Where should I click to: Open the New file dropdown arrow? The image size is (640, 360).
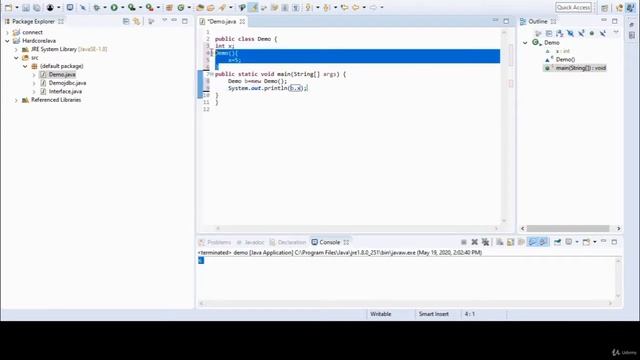17,7
